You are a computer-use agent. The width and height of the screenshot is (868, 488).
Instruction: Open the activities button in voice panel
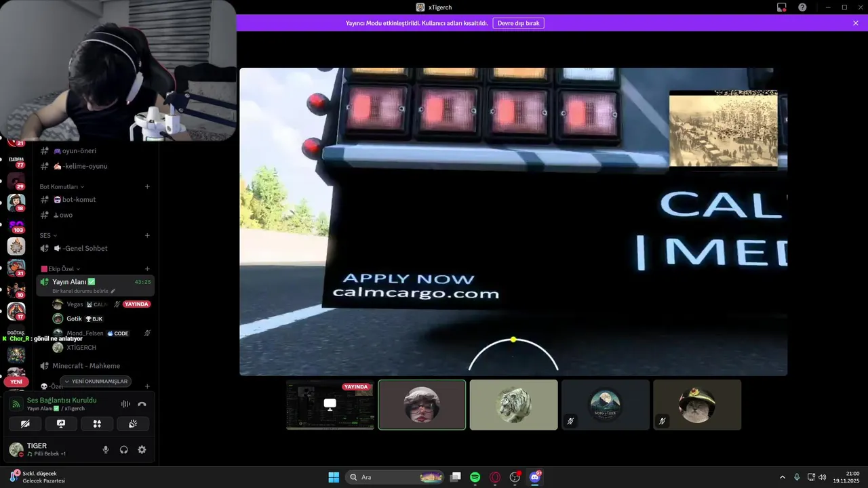click(97, 424)
